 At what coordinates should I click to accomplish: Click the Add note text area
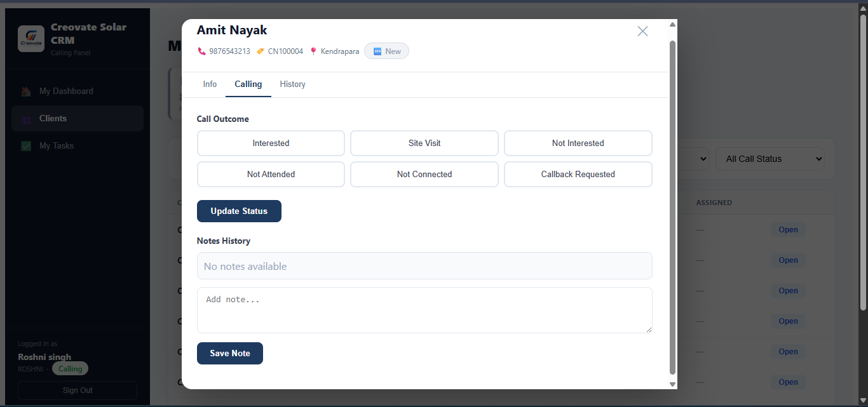pos(424,310)
